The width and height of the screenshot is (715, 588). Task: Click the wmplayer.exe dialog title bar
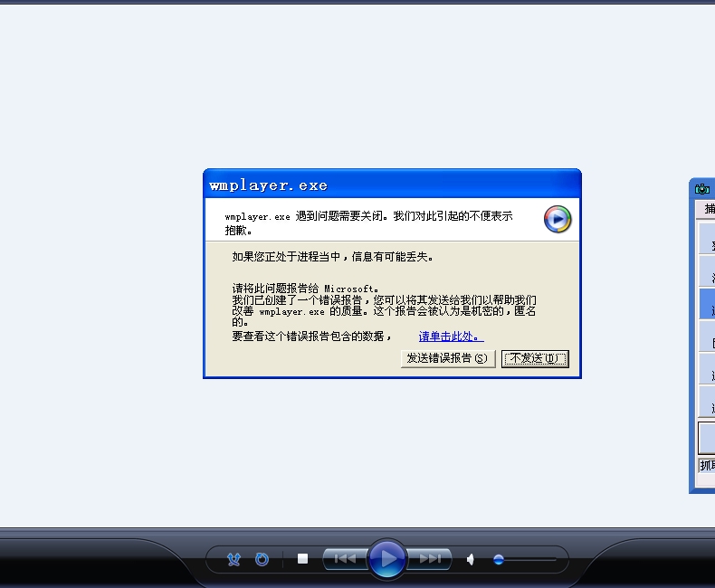pos(392,185)
